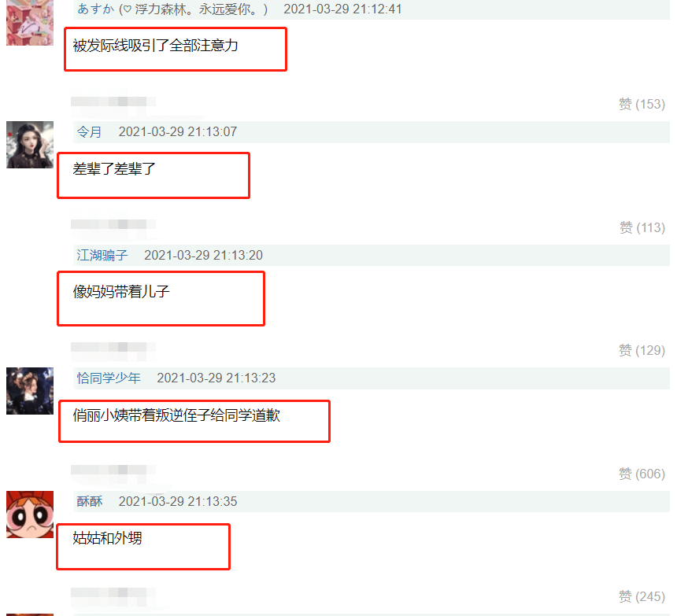Viewport: 677px width, 616px height.
Task: Select the comment 姑姑和外甥
Action: click(x=107, y=538)
